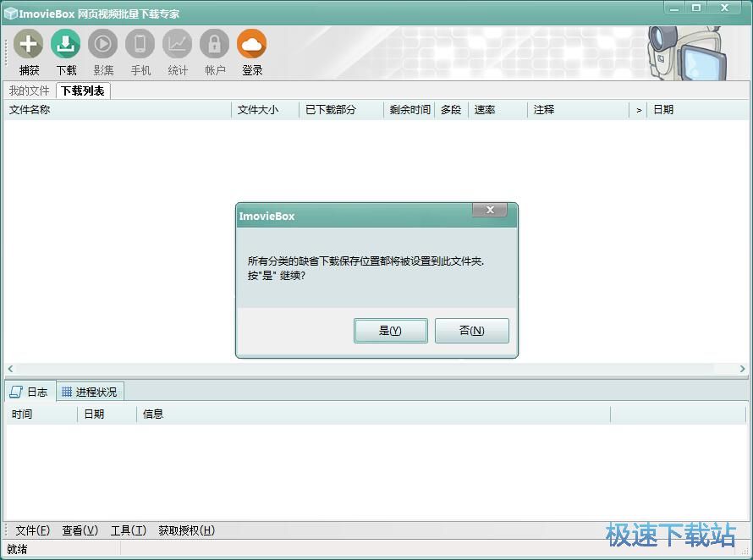This screenshot has width=753, height=560.
Task: Click the horizontal scrollbar right arrow
Action: point(743,369)
